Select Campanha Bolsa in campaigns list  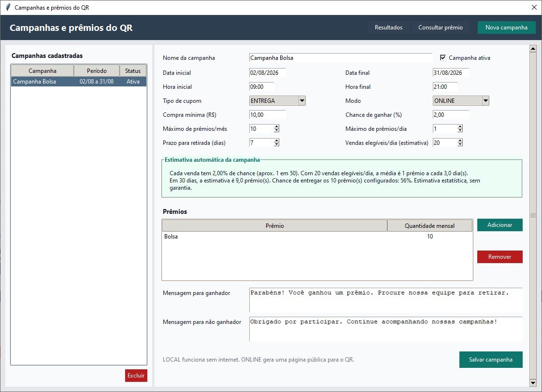79,82
